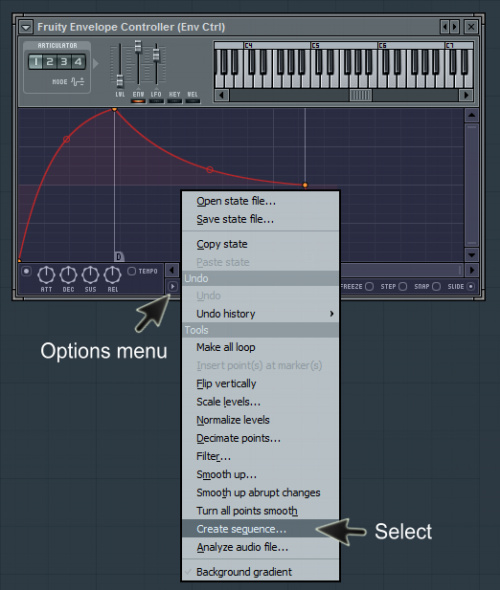The width and height of the screenshot is (500, 590).
Task: Toggle the SLIDE option
Action: [x=471, y=287]
